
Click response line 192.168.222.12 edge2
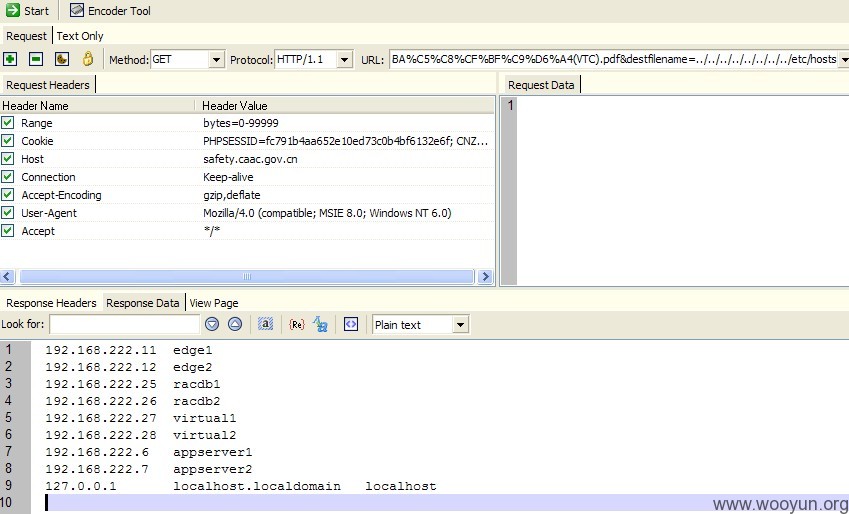[x=128, y=367]
